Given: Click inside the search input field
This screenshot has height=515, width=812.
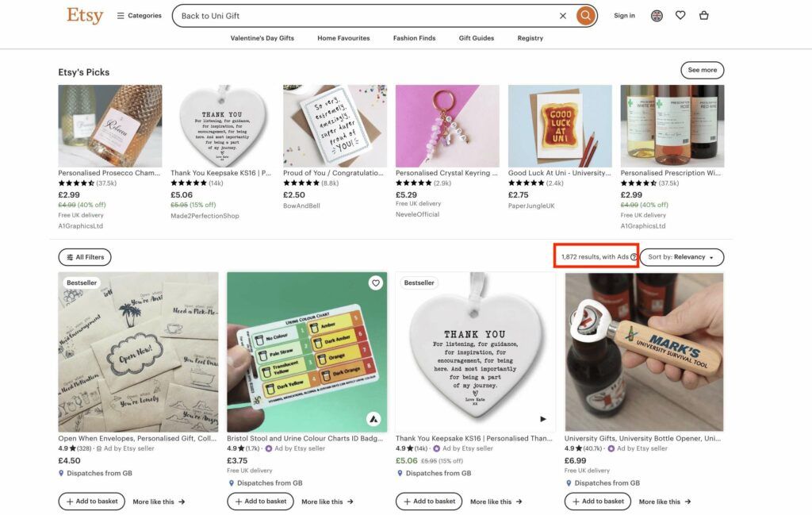Looking at the screenshot, I should 357,15.
